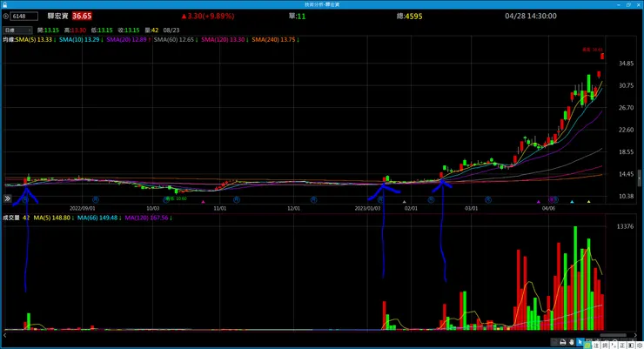
Task: Select the arrow pointer tool
Action: click(x=580, y=342)
